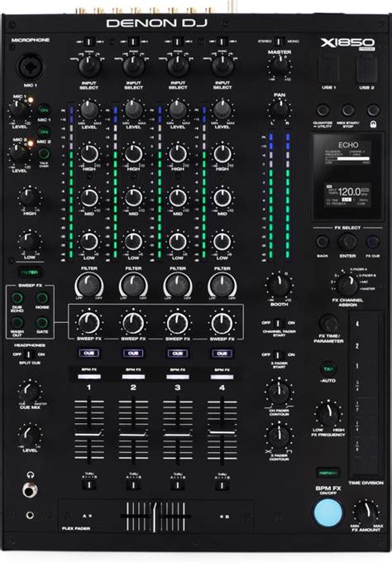Select the MIC 2 level knob
Viewport: 392px width, 568px height.
pyautogui.click(x=19, y=154)
